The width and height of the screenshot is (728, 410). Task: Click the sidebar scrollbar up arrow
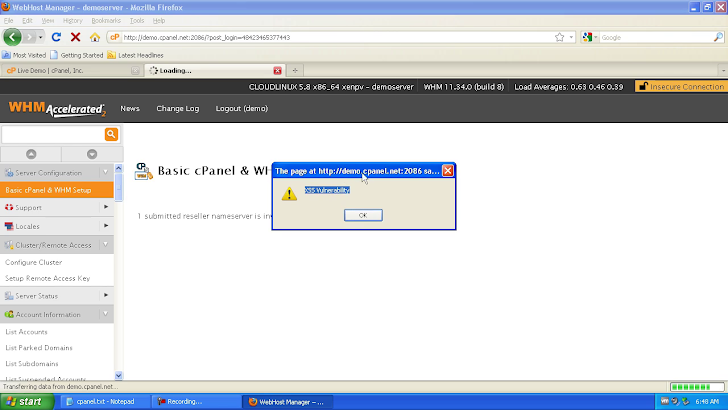[x=118, y=168]
